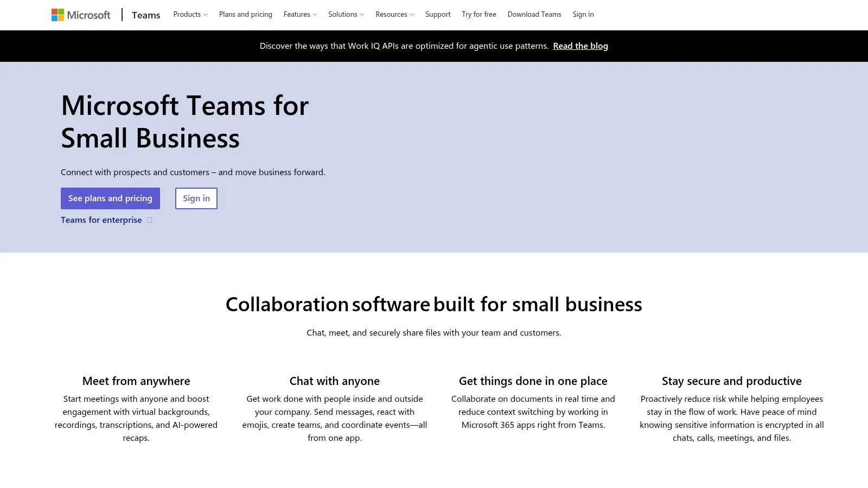The width and height of the screenshot is (868, 488).
Task: Click the Meet from anywhere heading
Action: click(x=136, y=381)
